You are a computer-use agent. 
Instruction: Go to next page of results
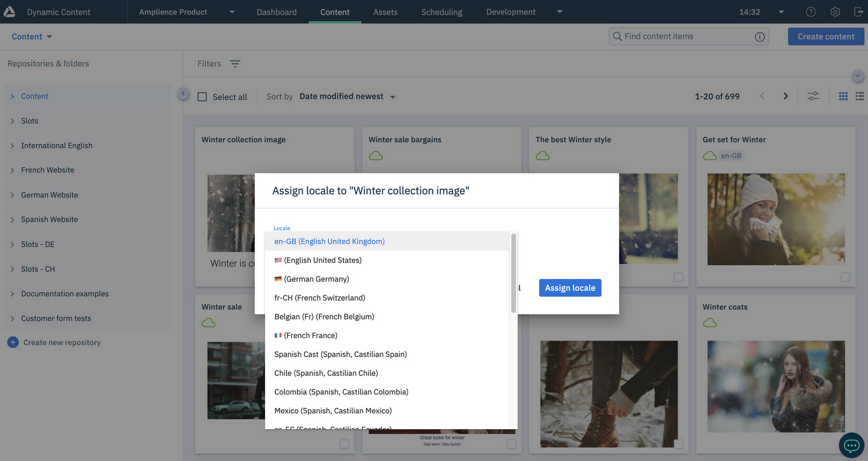coord(785,96)
